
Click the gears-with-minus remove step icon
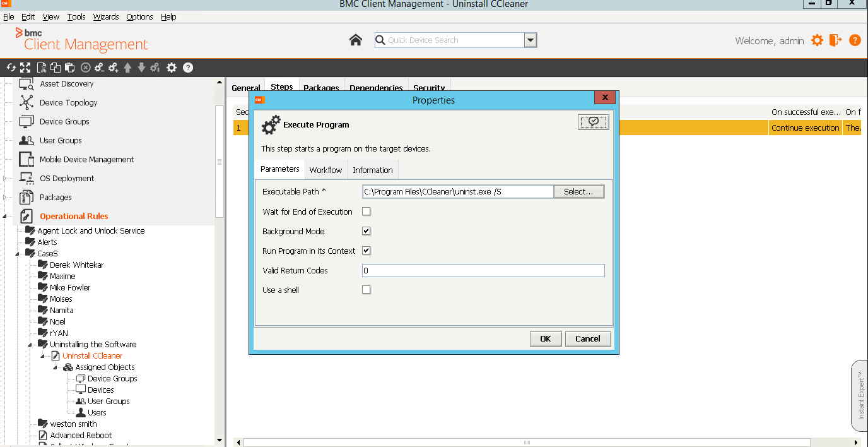[x=99, y=68]
